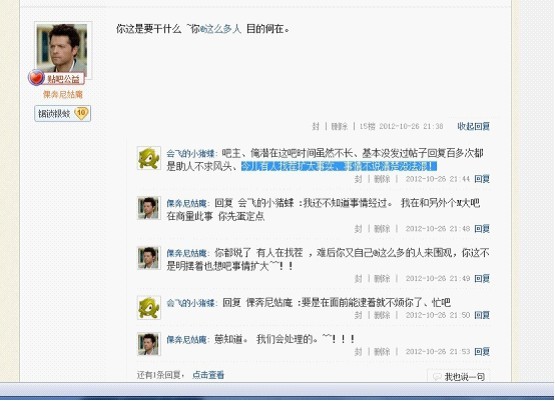555x401 pixels.
Task: Collapse replies with 收起回复
Action: click(473, 126)
